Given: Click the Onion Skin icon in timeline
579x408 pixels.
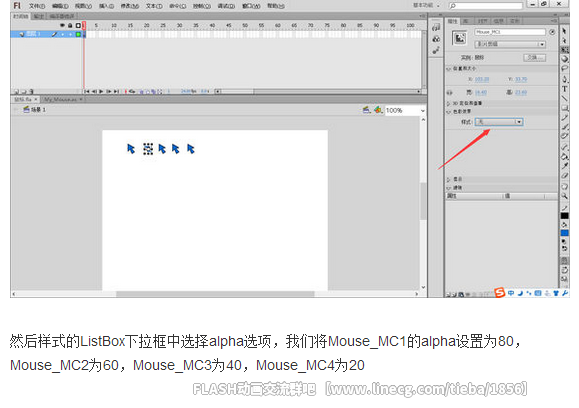Looking at the screenshot, I should click(141, 91).
